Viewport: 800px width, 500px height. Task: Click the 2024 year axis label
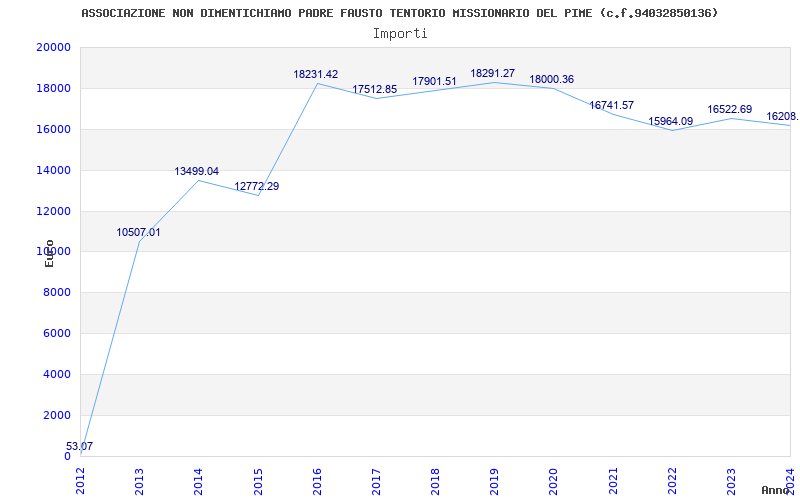790,481
